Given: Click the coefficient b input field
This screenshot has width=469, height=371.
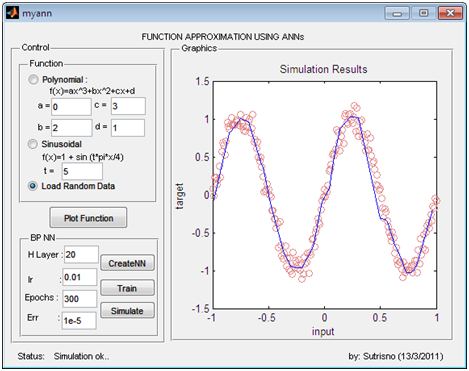Looking at the screenshot, I should coord(71,128).
